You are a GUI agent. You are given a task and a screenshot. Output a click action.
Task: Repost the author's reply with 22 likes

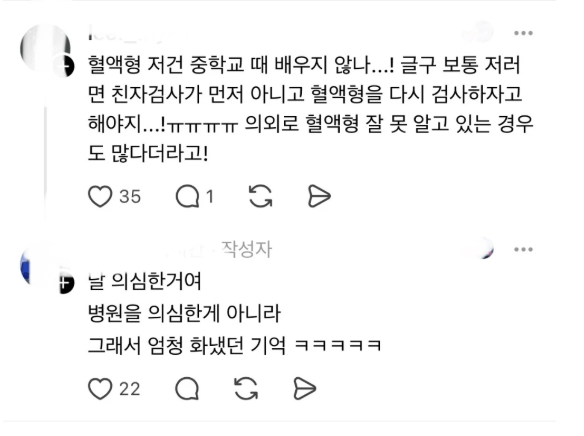pyautogui.click(x=246, y=389)
